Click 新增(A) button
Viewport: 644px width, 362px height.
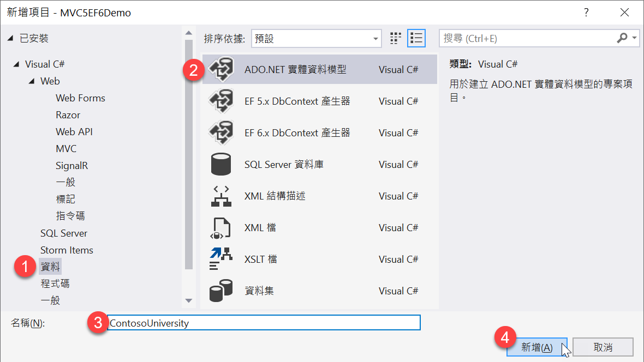[x=537, y=347]
